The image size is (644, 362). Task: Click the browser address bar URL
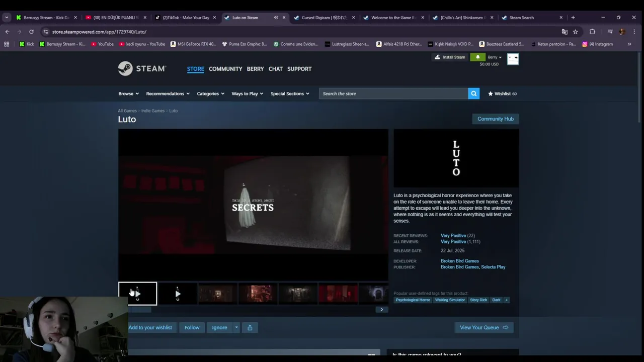(x=99, y=32)
